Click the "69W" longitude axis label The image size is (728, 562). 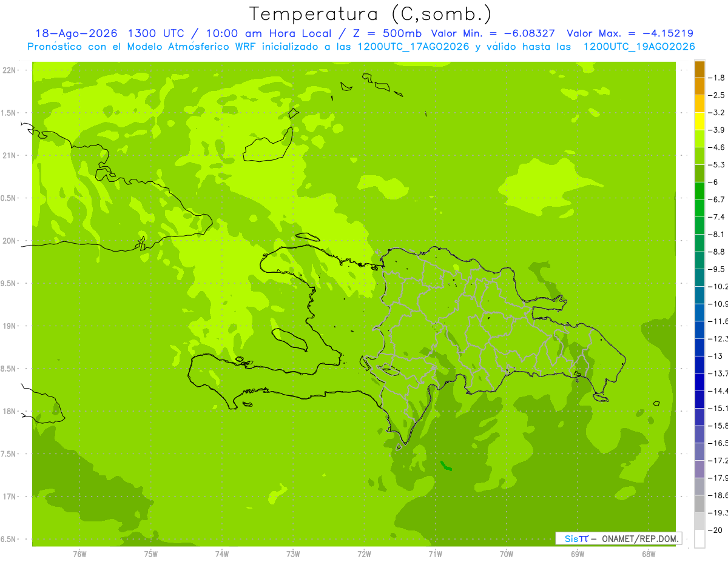point(577,554)
